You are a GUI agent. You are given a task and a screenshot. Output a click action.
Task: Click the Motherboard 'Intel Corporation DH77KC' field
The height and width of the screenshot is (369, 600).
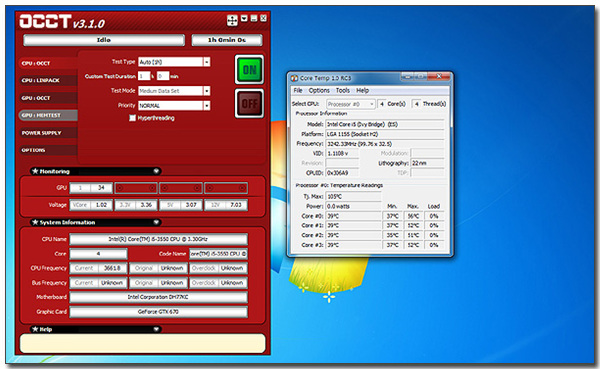coord(158,297)
